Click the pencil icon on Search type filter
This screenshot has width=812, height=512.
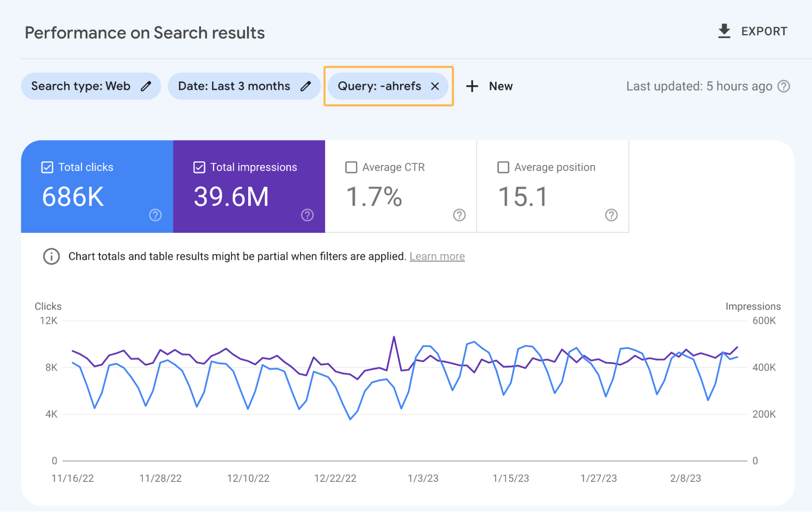pos(147,86)
